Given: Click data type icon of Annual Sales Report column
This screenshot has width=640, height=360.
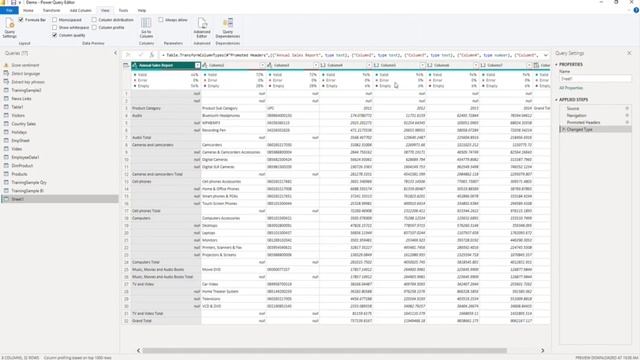Looking at the screenshot, I should (x=135, y=65).
